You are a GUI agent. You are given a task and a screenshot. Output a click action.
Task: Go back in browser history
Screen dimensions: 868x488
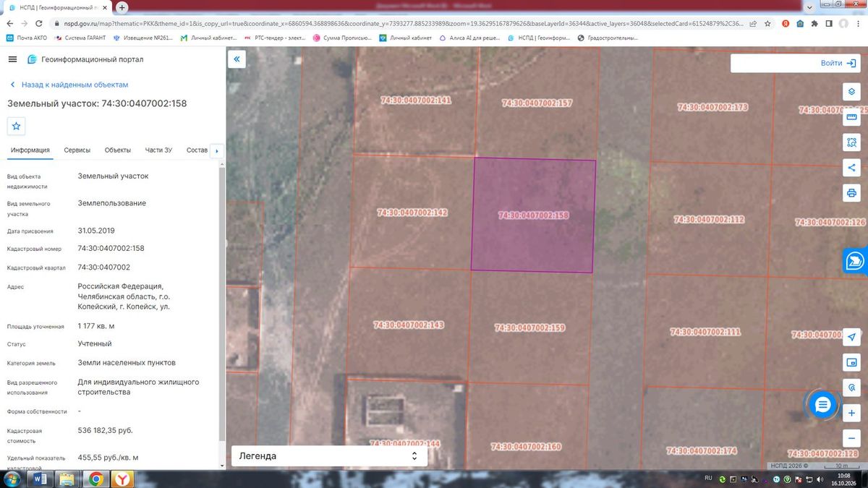(x=10, y=23)
